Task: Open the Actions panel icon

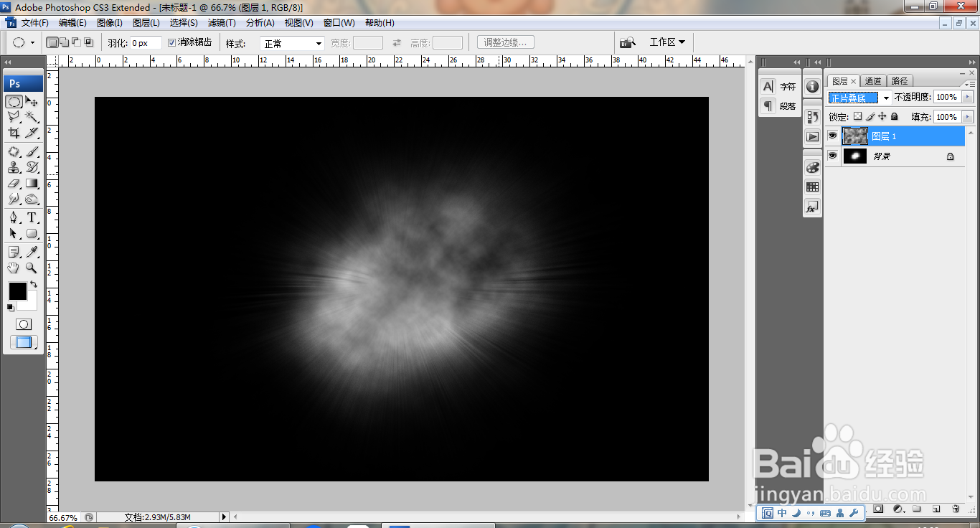Action: coord(812,136)
